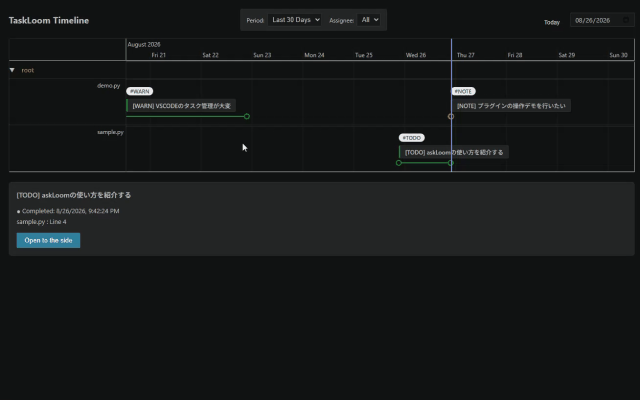Collapse the root tree node
This screenshot has width=640, height=400.
coord(12,70)
